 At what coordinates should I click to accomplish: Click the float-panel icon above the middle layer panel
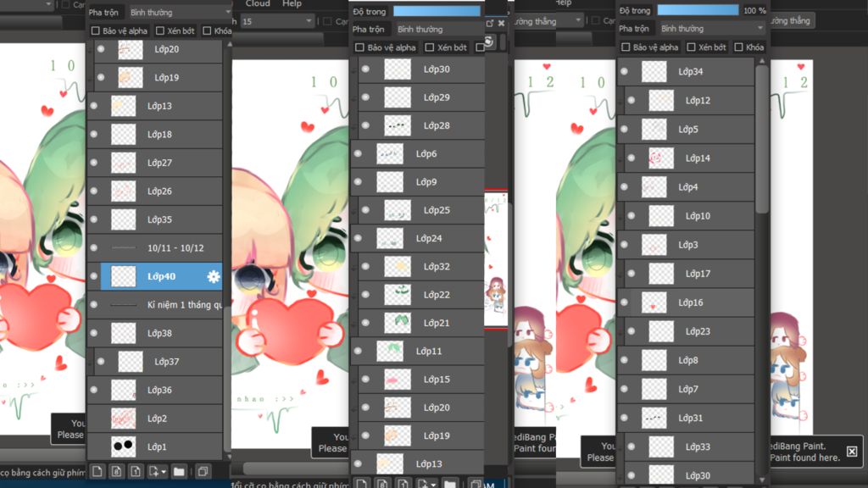pyautogui.click(x=490, y=23)
